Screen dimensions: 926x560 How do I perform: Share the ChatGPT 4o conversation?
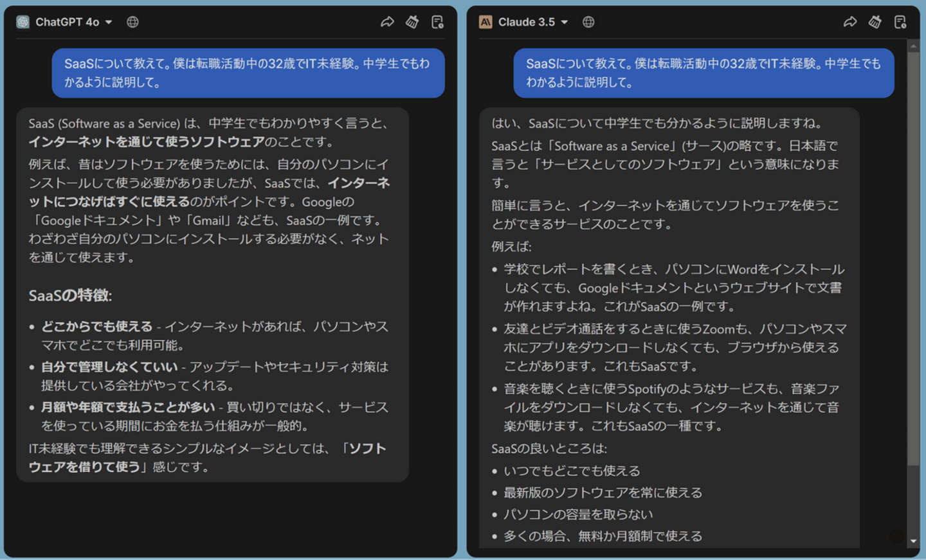coord(387,22)
